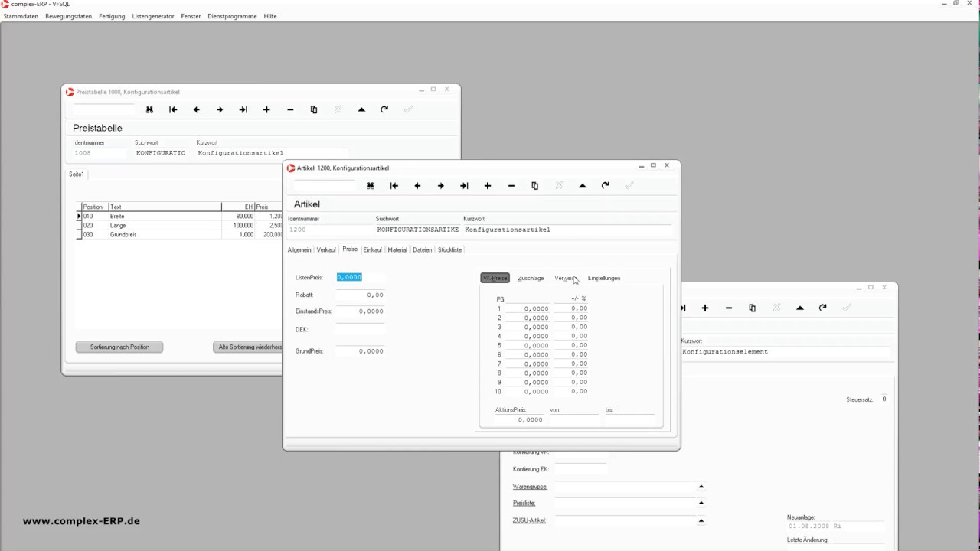The image size is (980, 551).
Task: Click binoculars search icon in Artikel window
Action: point(371,186)
